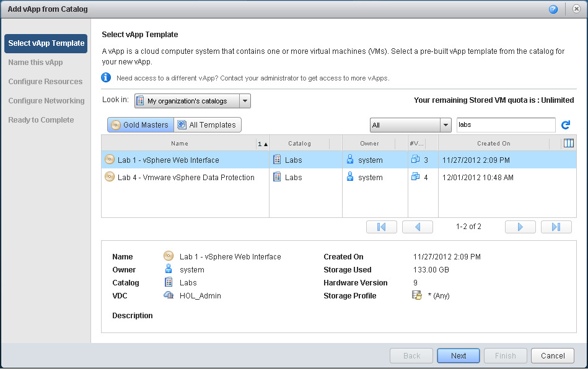
Task: Click the Look in dropdown arrow
Action: (x=245, y=101)
